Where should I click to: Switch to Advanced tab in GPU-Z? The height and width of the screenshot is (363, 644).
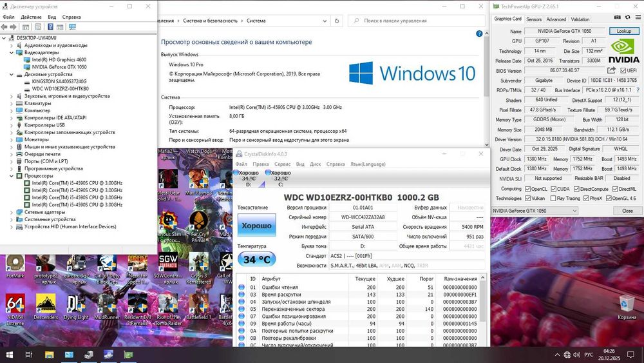click(x=556, y=19)
